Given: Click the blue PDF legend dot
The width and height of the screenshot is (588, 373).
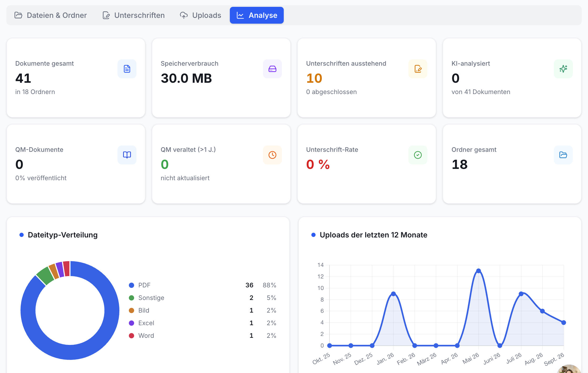Looking at the screenshot, I should [x=131, y=285].
